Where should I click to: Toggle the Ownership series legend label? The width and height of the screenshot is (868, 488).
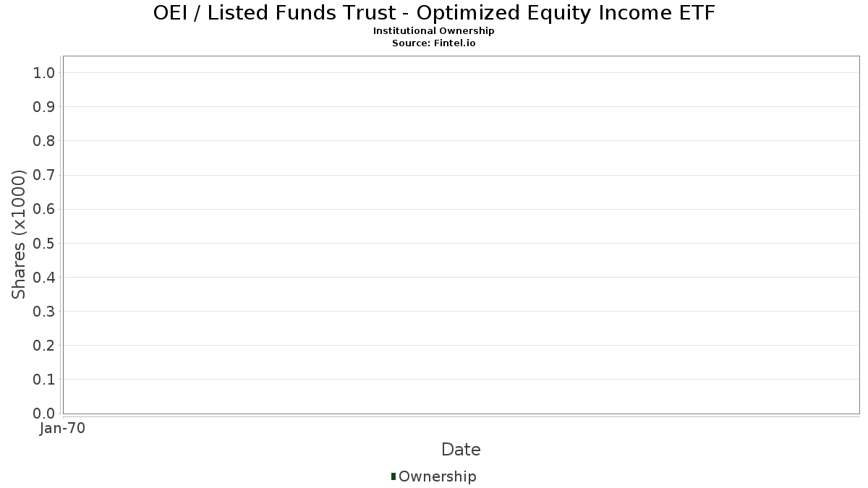tap(437, 476)
